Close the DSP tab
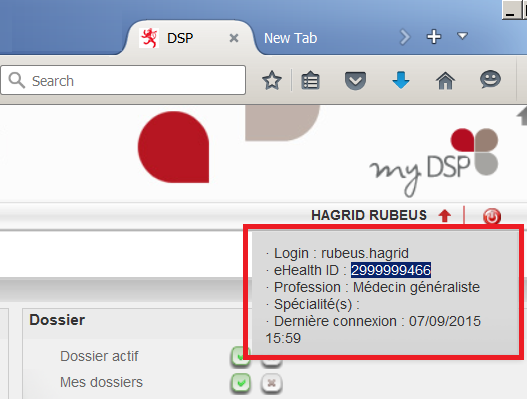Viewport: 527px width, 399px height. coord(234,38)
